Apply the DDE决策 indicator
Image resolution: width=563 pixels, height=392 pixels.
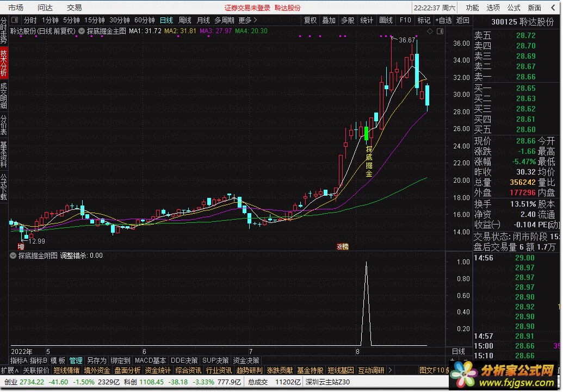pos(184,360)
